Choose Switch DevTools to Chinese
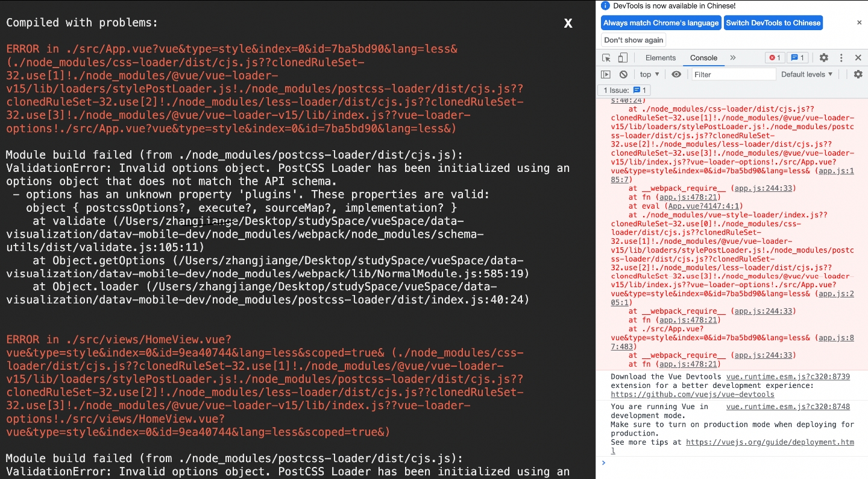The height and width of the screenshot is (479, 868). click(773, 23)
